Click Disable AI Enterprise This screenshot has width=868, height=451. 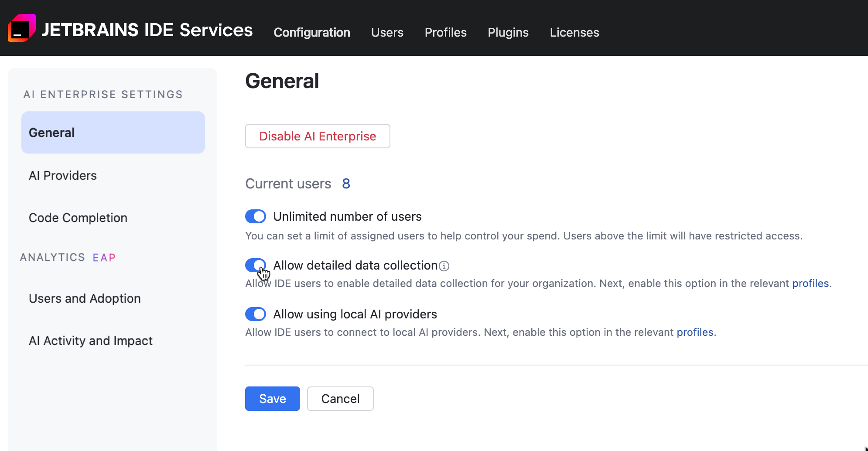point(317,136)
